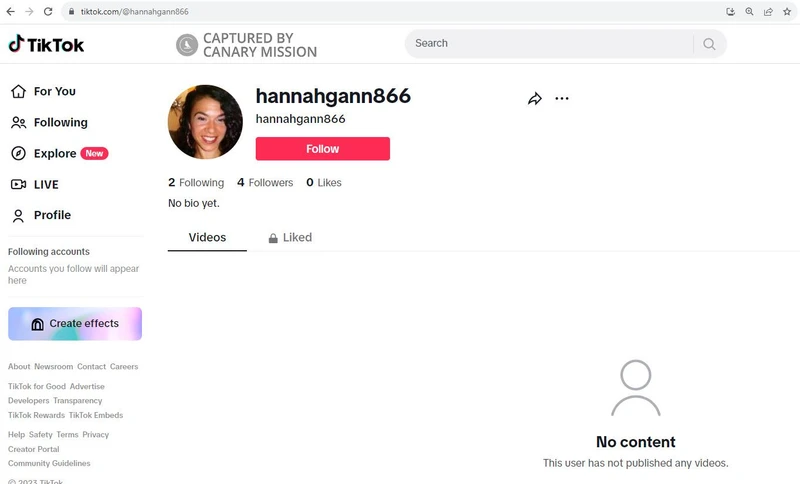This screenshot has height=484, width=800.
Task: Click the 'No bio yet.' text
Action: [194, 203]
